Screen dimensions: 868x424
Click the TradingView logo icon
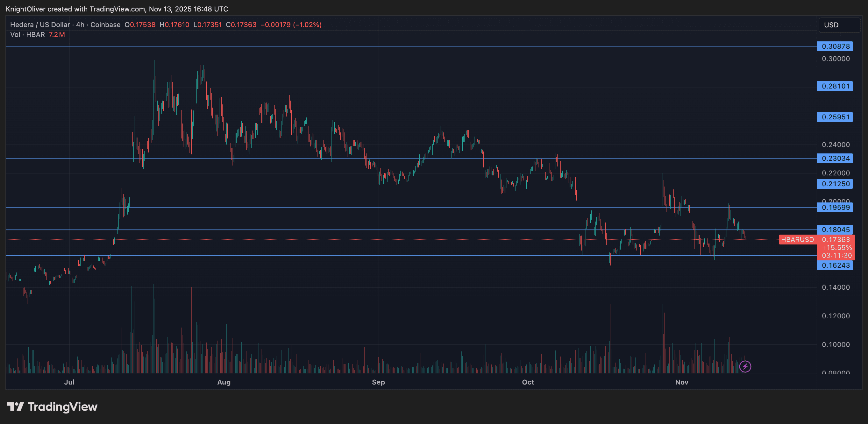click(15, 407)
